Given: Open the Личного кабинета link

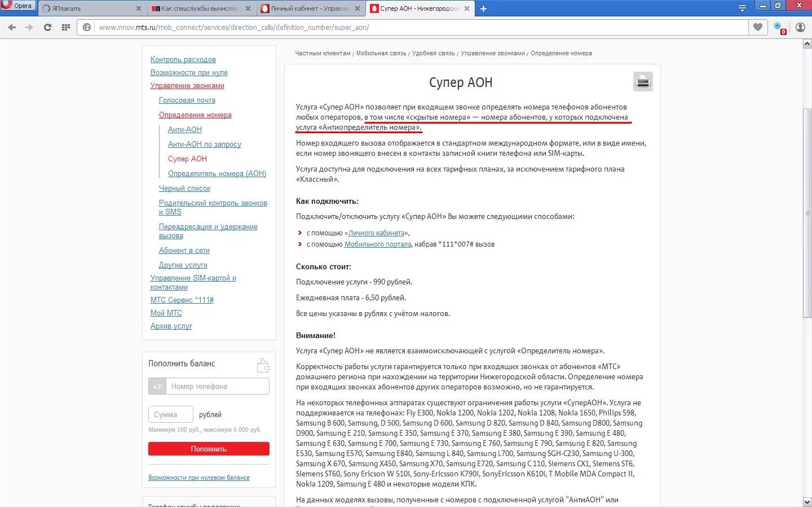Looking at the screenshot, I should tap(376, 233).
